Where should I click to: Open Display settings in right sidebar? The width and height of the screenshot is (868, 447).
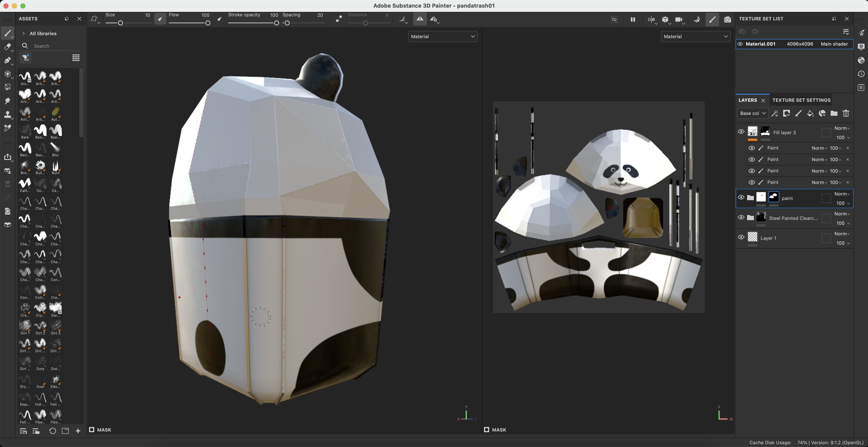point(861,46)
